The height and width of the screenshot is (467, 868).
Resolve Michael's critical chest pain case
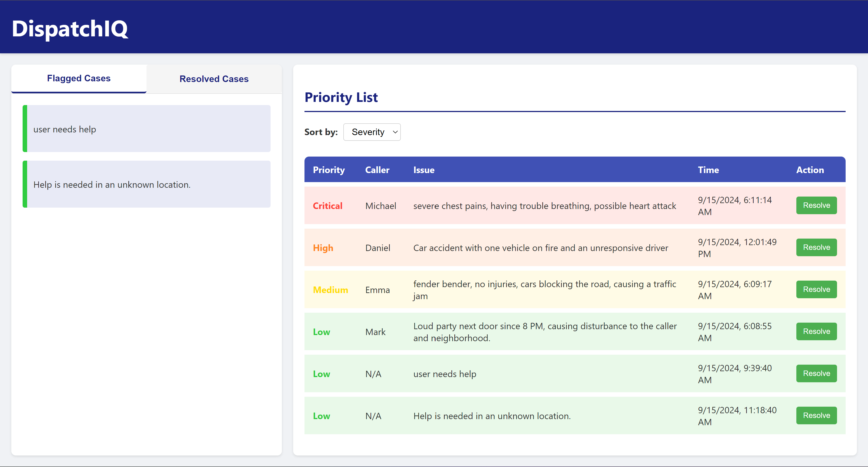click(816, 205)
